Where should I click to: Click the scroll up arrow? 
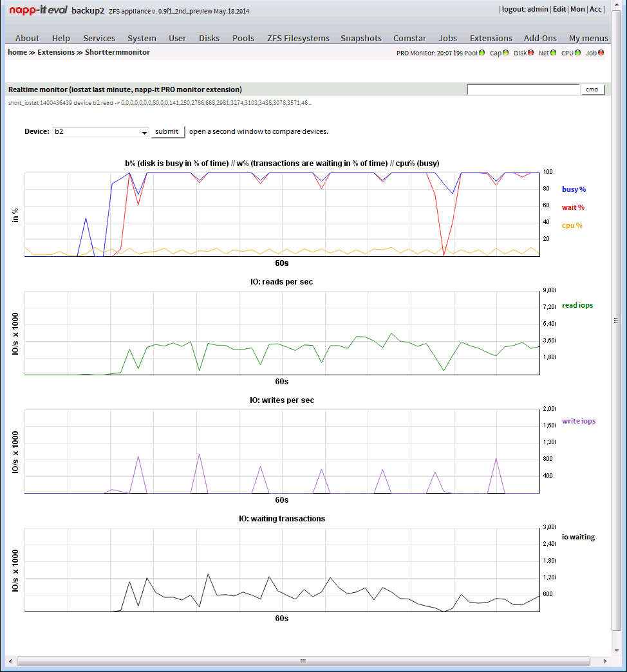(x=616, y=5)
